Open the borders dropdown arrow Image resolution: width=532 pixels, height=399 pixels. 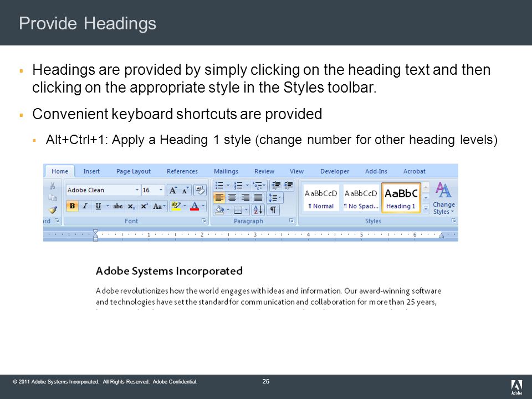pyautogui.click(x=246, y=210)
